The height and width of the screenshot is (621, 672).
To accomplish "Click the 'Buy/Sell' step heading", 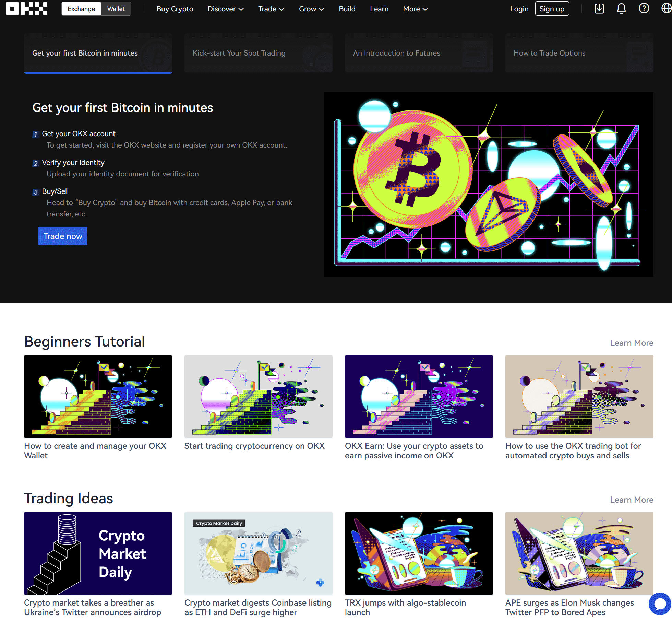I will pos(55,191).
